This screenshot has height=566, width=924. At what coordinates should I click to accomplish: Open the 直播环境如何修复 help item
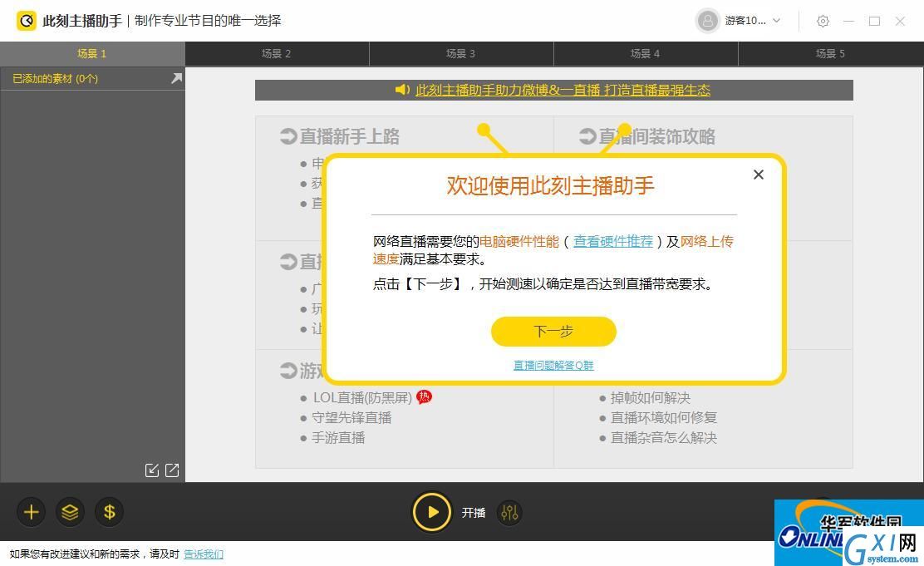click(x=664, y=418)
